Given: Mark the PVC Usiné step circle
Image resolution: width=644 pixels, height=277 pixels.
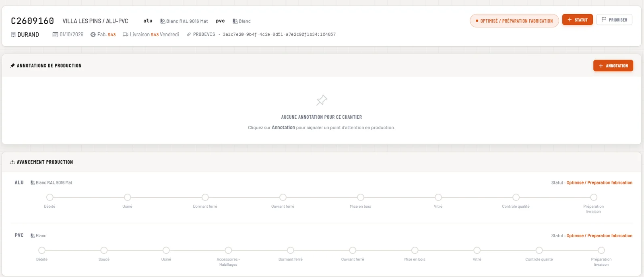Looking at the screenshot, I should [166, 250].
